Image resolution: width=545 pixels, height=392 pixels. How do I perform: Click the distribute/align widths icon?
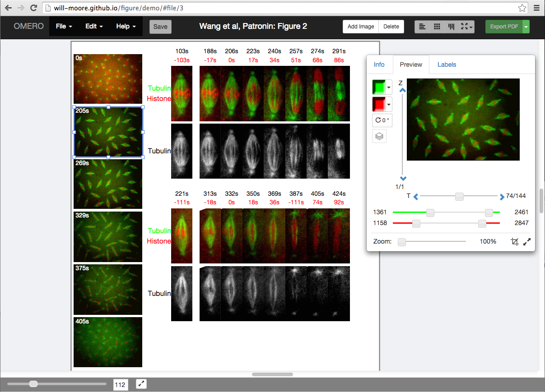(451, 27)
